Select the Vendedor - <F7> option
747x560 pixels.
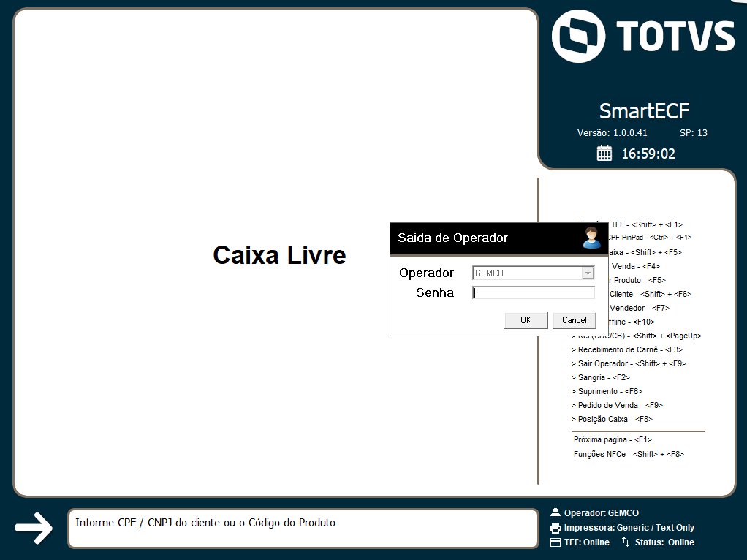pos(640,308)
